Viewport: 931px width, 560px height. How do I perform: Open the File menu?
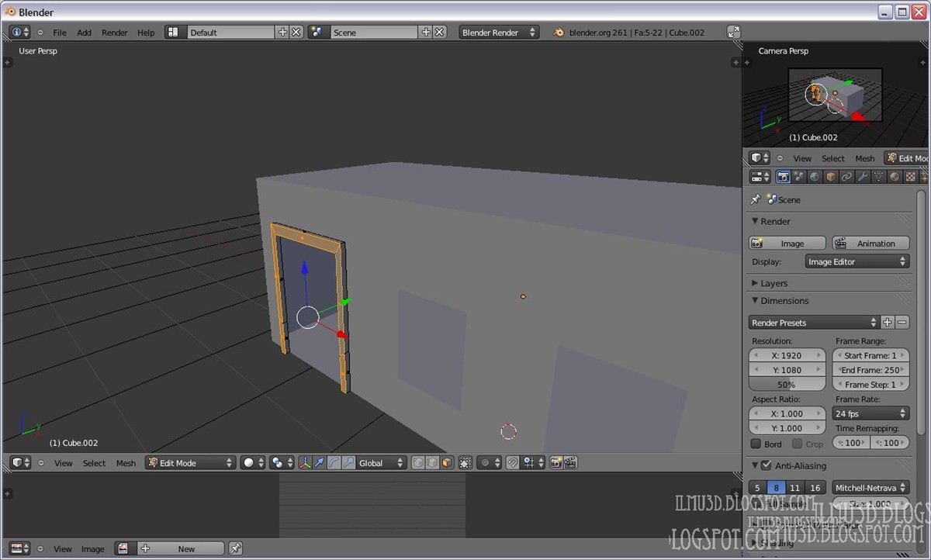pyautogui.click(x=60, y=33)
